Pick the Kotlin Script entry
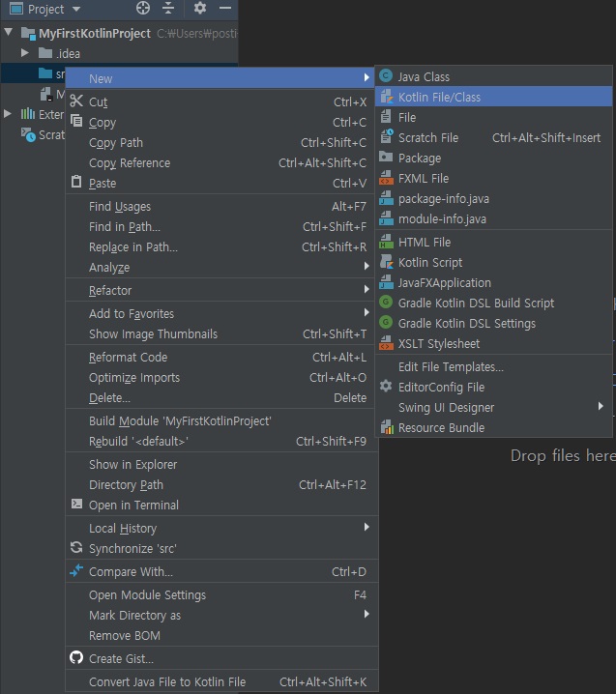616x694 pixels. point(430,262)
